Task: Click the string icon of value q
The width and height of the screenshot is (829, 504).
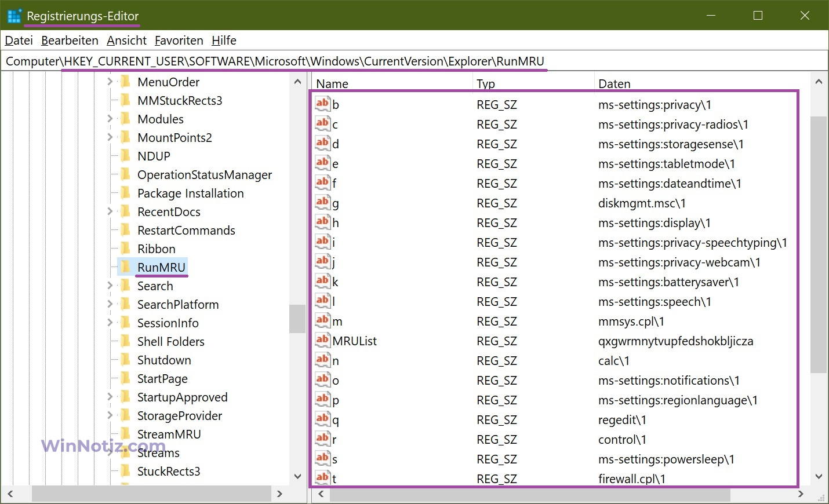Action: 323,419
